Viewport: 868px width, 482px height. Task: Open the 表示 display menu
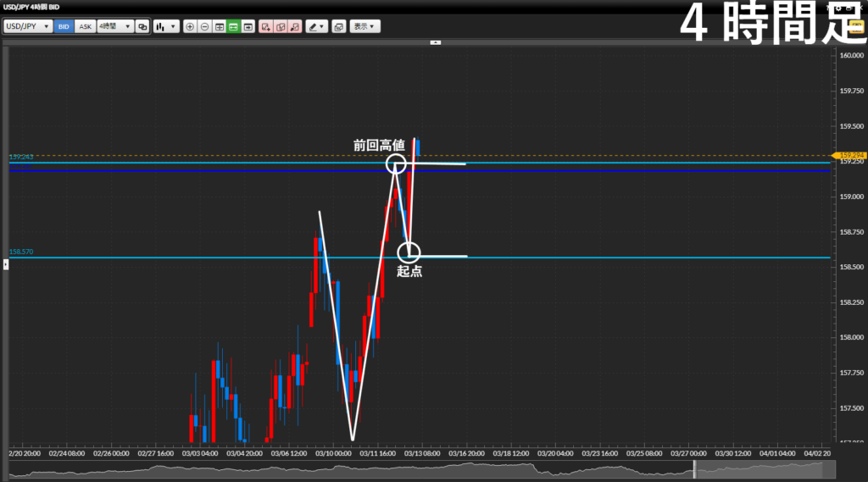366,26
